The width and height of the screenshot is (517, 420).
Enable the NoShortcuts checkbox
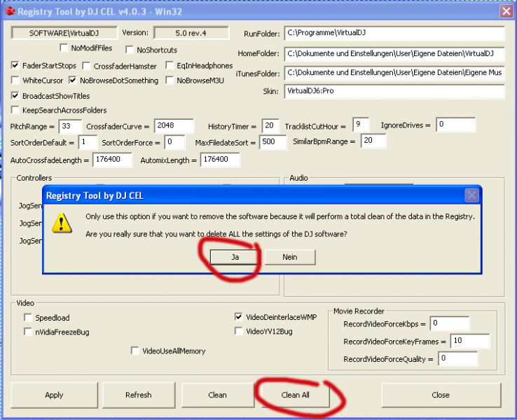coord(130,50)
